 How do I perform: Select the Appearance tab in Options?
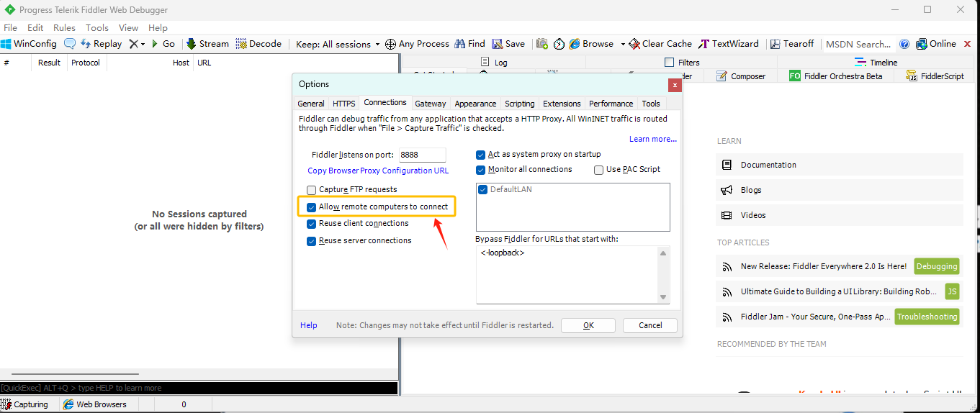coord(475,104)
